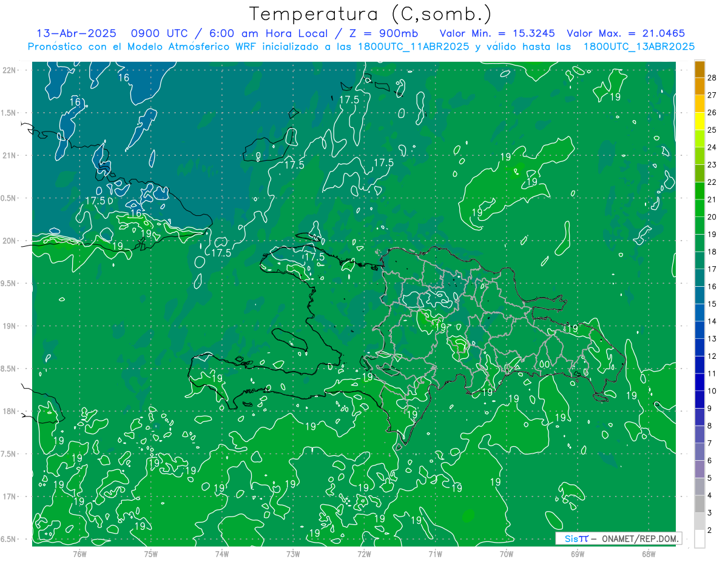Click the "8.5N" latitude axis label
Viewport: 728px width, 562px height.
pos(9,369)
